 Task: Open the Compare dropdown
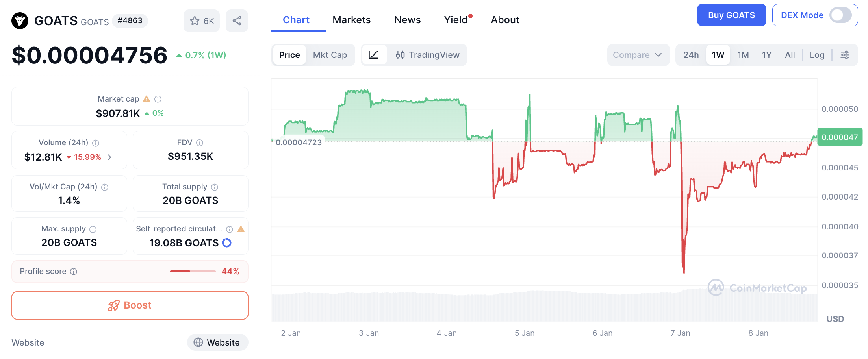637,55
